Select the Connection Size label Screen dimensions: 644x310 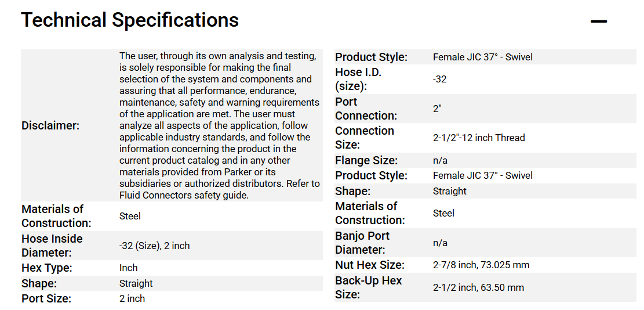click(x=365, y=138)
